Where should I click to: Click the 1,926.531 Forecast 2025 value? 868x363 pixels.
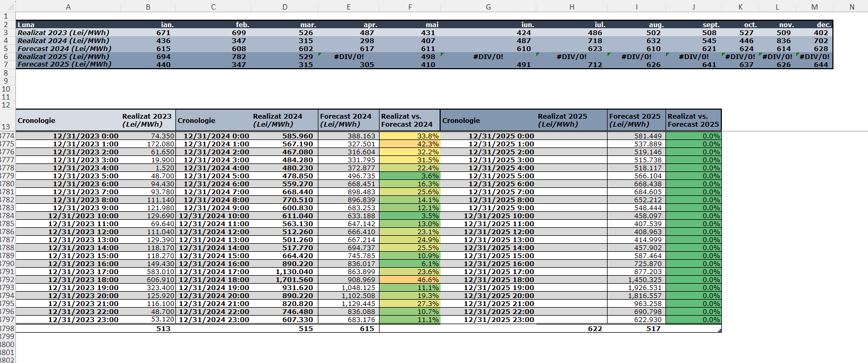coord(636,288)
